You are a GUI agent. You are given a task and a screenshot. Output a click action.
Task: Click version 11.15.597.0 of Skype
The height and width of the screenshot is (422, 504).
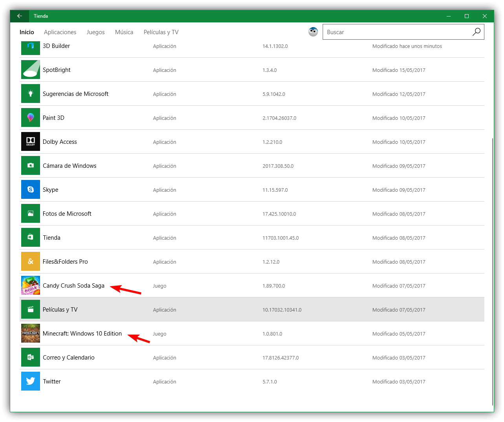pos(275,190)
